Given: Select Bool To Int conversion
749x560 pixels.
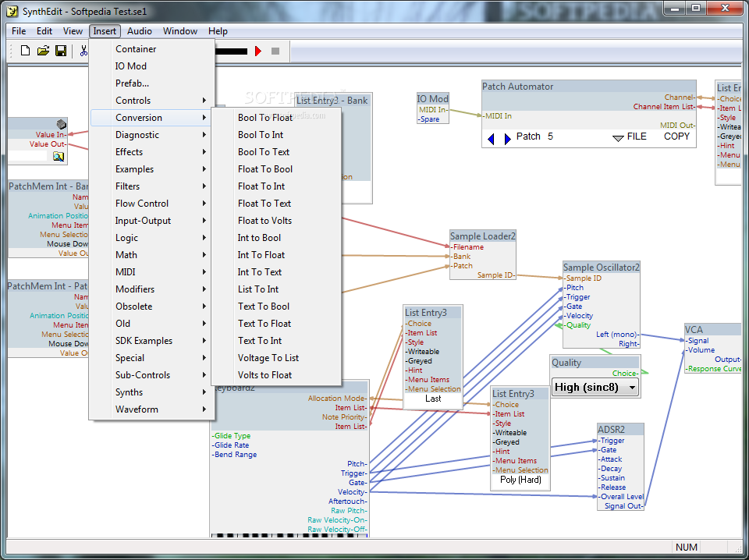Looking at the screenshot, I should 276,135.
